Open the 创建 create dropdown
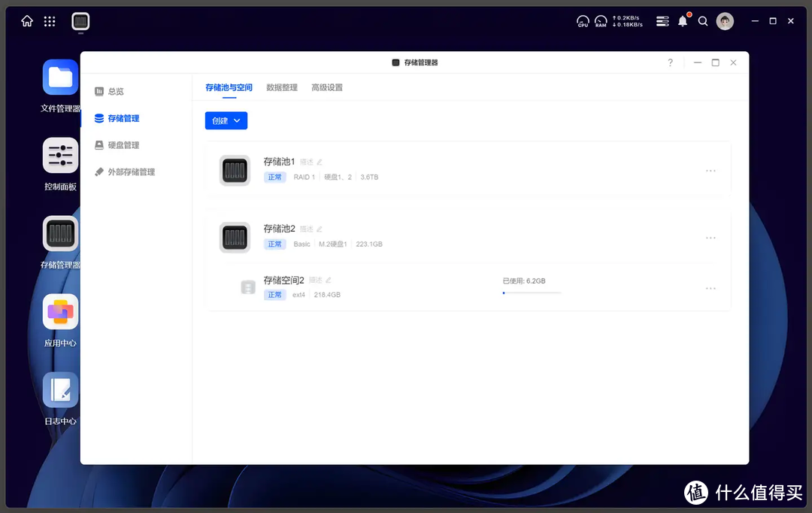 pos(226,120)
